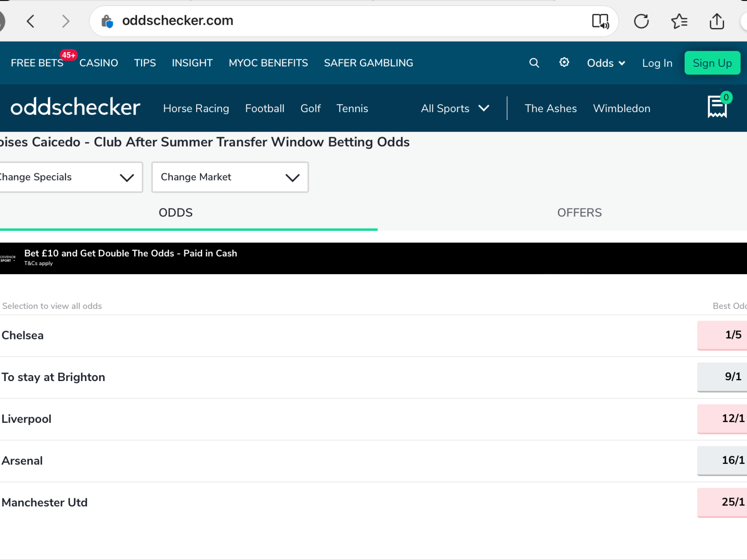Viewport: 747px width, 560px height.
Task: Go forward with the browser forward arrow
Action: tap(66, 21)
